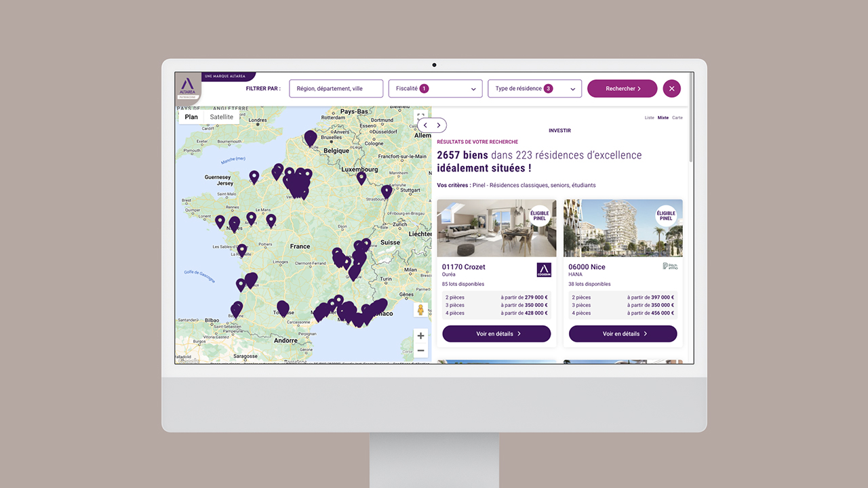The height and width of the screenshot is (488, 868).
Task: Switch map to Satellite view
Action: click(x=221, y=117)
